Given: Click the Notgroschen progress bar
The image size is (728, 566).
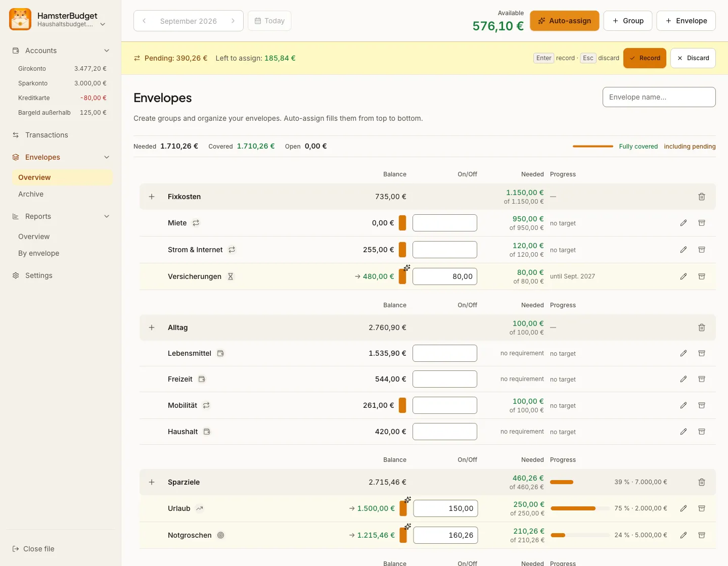Looking at the screenshot, I should [x=580, y=535].
